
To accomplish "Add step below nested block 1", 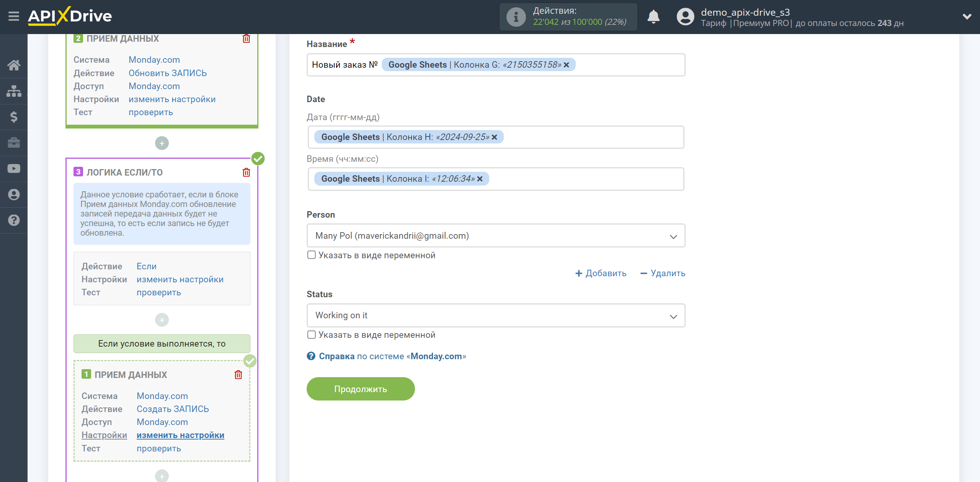I will (x=162, y=476).
